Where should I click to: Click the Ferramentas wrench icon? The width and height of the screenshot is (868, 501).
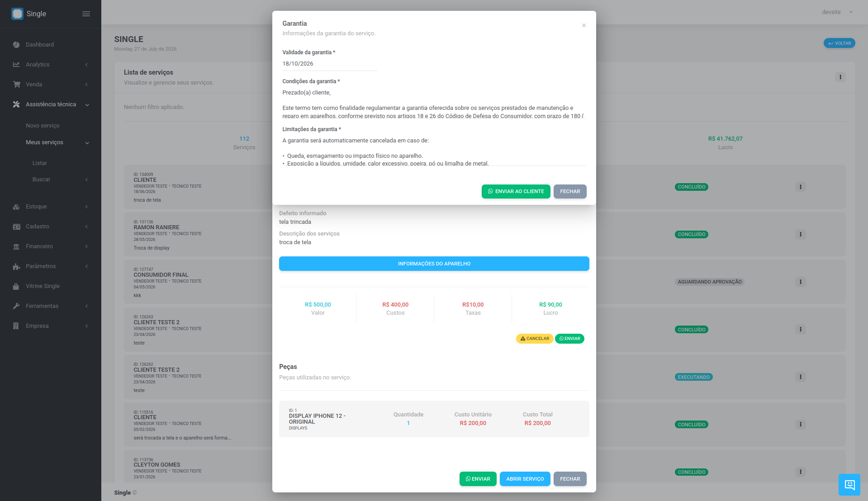(16, 306)
